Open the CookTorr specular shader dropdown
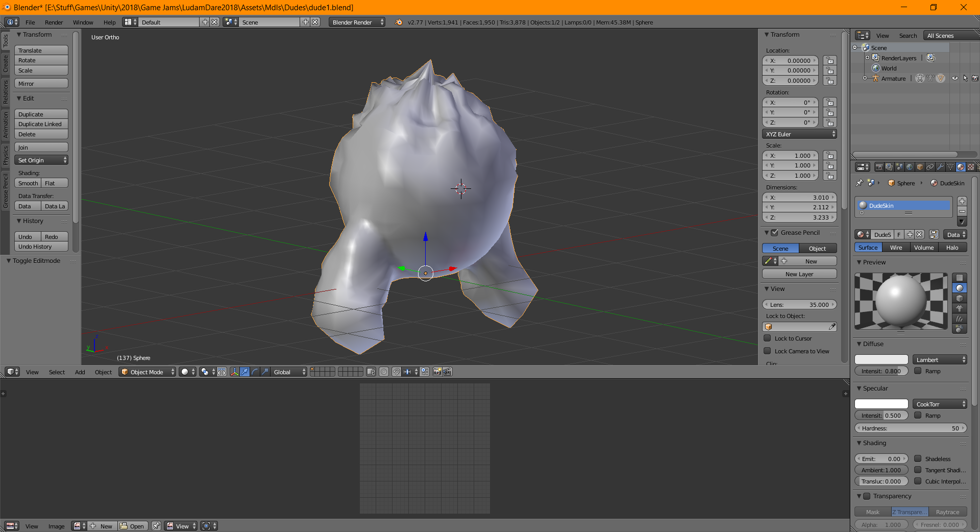The width and height of the screenshot is (980, 532). pyautogui.click(x=940, y=404)
